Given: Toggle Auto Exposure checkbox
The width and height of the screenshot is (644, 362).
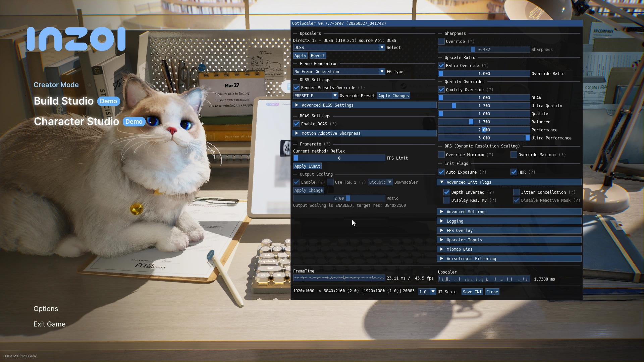Looking at the screenshot, I should coord(441,172).
